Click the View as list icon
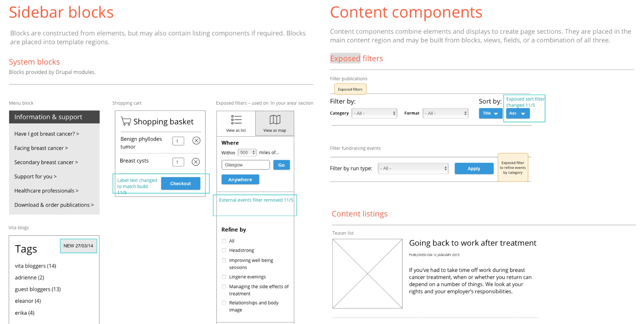The width and height of the screenshot is (644, 324). pyautogui.click(x=236, y=120)
